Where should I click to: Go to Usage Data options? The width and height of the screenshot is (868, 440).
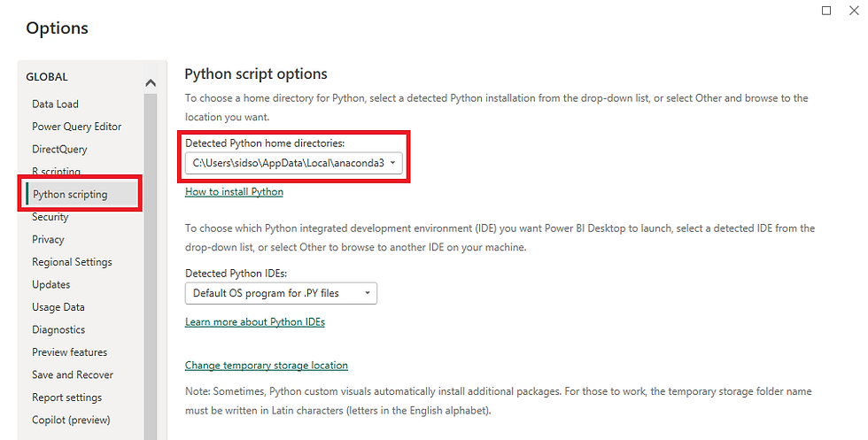pyautogui.click(x=58, y=307)
